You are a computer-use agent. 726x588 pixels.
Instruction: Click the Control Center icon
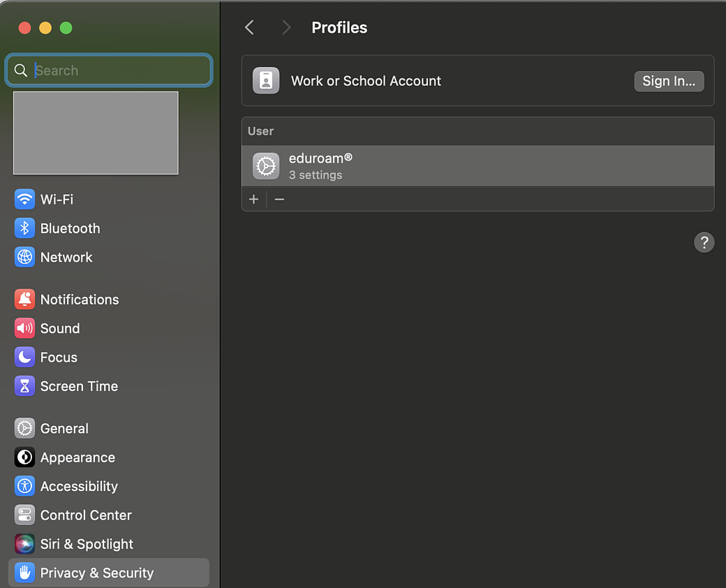pyautogui.click(x=24, y=515)
